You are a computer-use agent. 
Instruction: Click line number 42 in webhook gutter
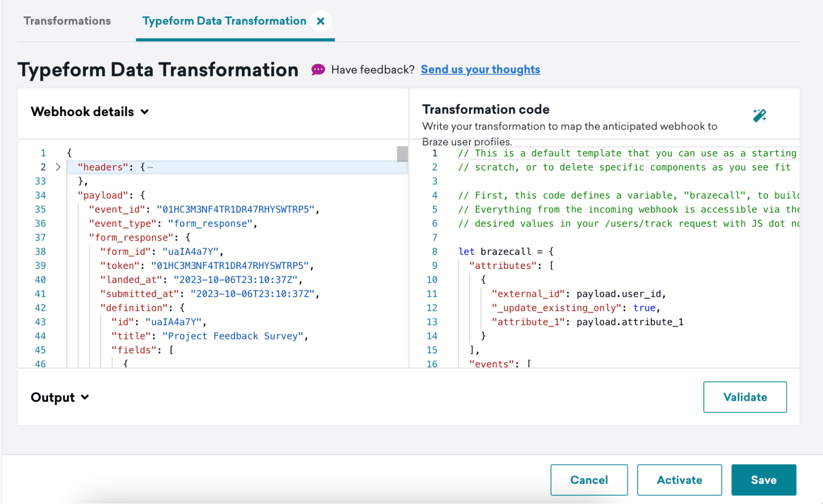(40, 308)
